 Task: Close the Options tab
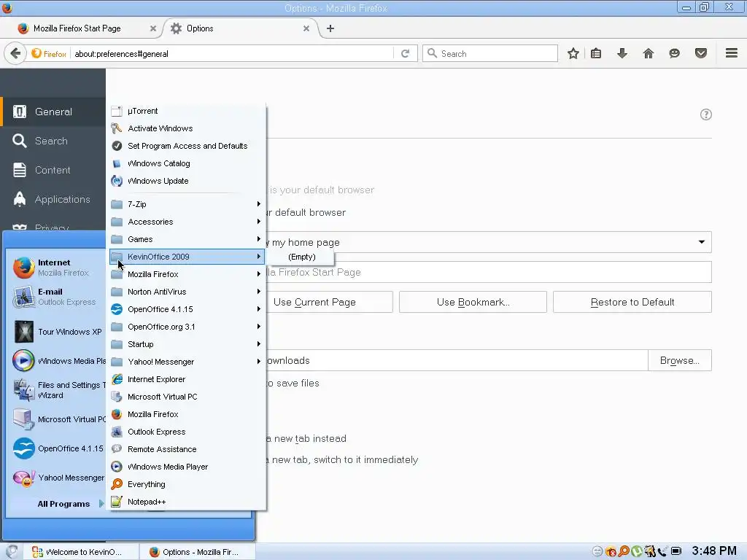306,28
